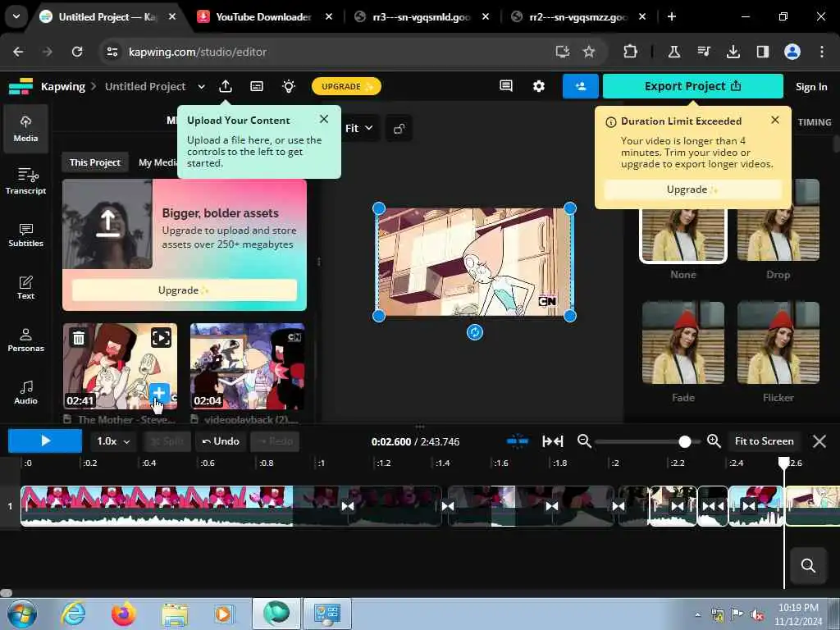840x630 pixels.
Task: Click the Undo button
Action: pos(220,441)
